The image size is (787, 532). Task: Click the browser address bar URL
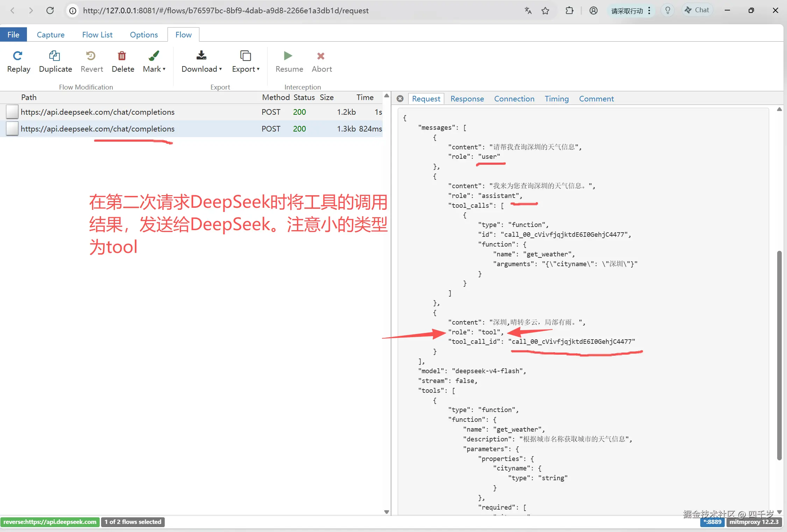pos(226,11)
